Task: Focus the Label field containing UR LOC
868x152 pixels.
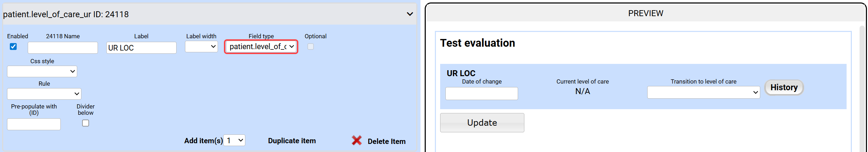Action: point(141,48)
